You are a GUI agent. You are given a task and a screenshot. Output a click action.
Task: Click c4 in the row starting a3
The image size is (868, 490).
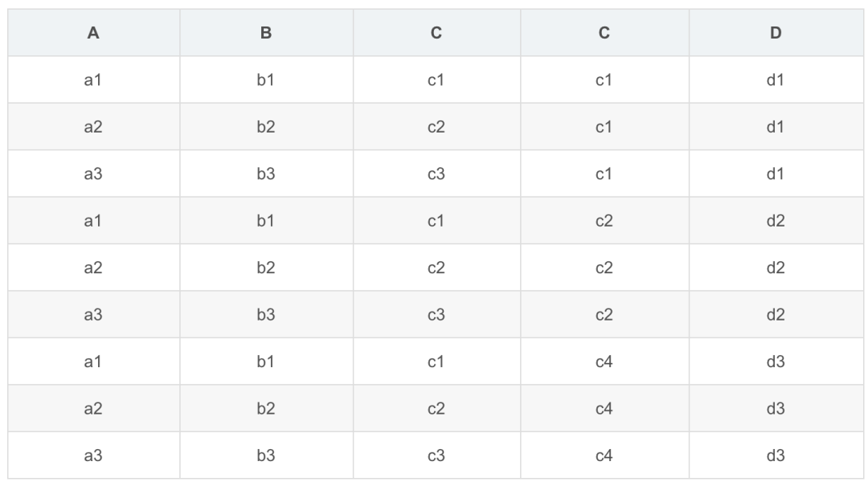point(604,456)
